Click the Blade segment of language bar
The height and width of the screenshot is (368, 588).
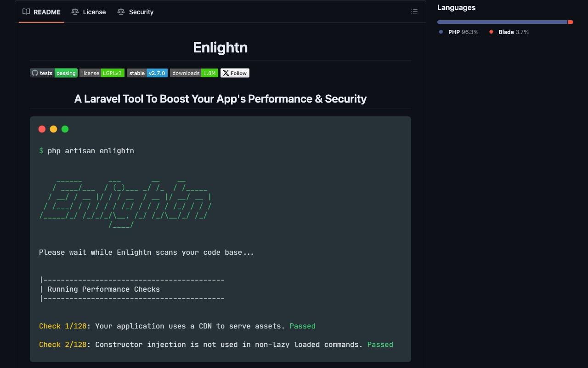click(571, 22)
